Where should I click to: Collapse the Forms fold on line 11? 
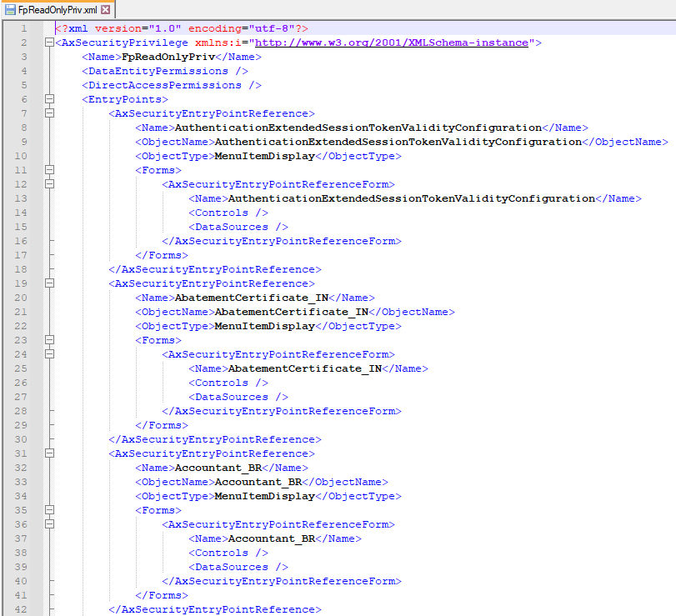pyautogui.click(x=49, y=170)
